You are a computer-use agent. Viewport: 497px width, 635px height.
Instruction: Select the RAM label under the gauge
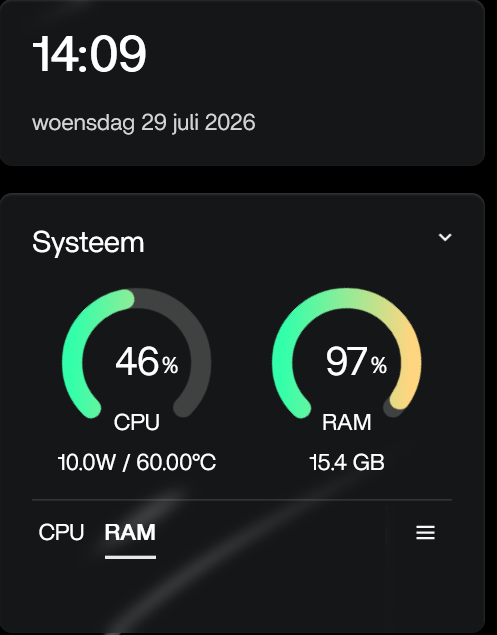tap(347, 422)
